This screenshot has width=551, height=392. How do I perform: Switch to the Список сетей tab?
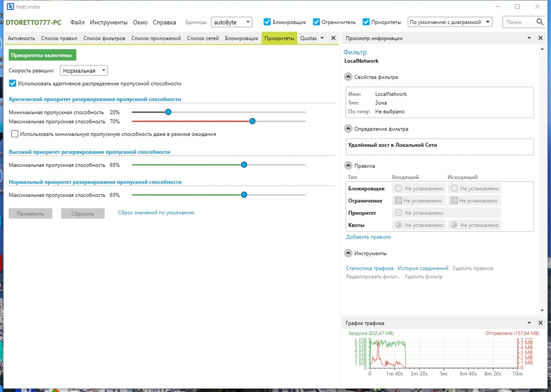(203, 38)
